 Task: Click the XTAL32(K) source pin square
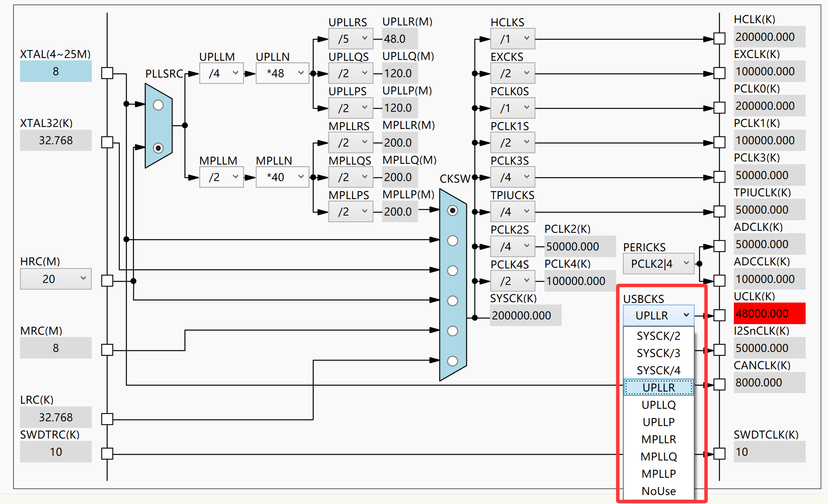[x=107, y=142]
